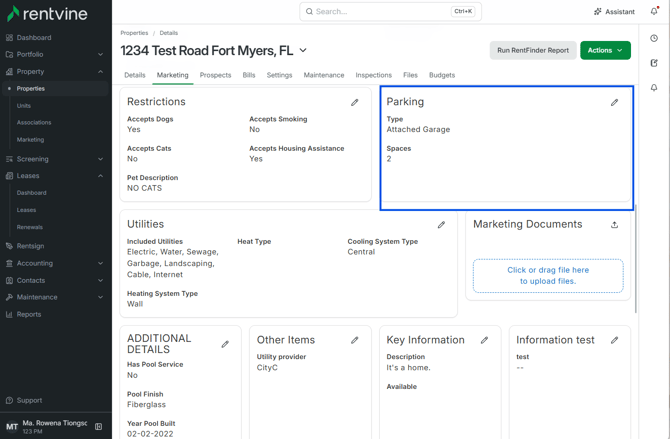This screenshot has width=670, height=439.
Task: Edit the Other Items card
Action: tap(355, 340)
